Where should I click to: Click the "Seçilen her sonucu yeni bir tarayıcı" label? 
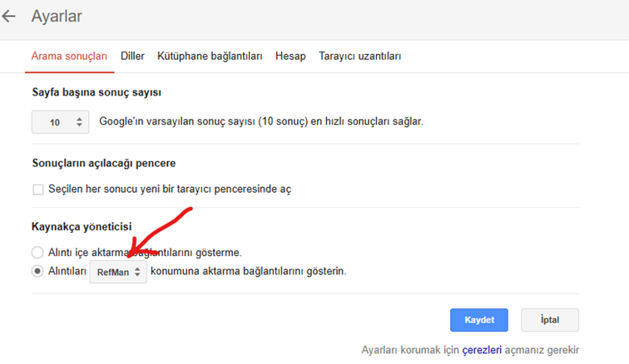(x=168, y=189)
